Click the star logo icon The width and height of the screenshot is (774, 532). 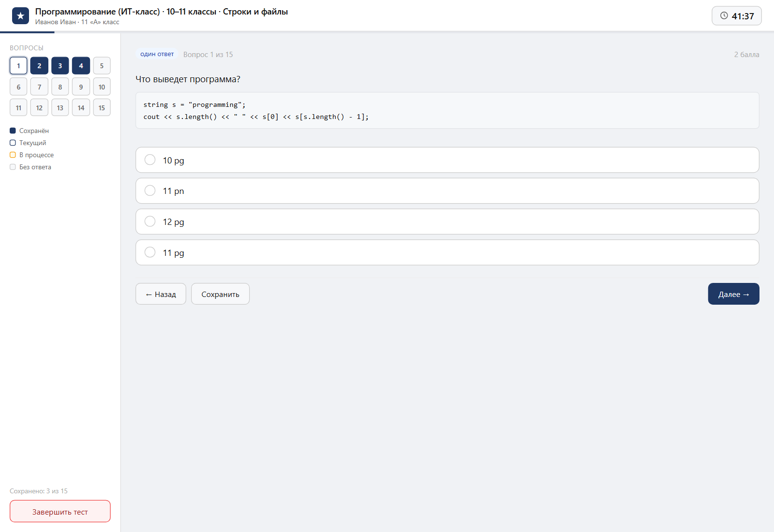20,16
